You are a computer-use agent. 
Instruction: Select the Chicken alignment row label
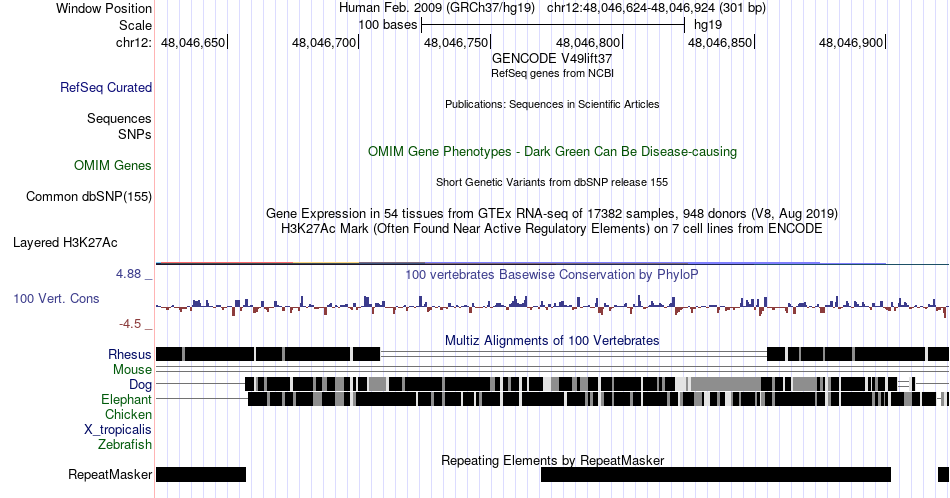128,414
